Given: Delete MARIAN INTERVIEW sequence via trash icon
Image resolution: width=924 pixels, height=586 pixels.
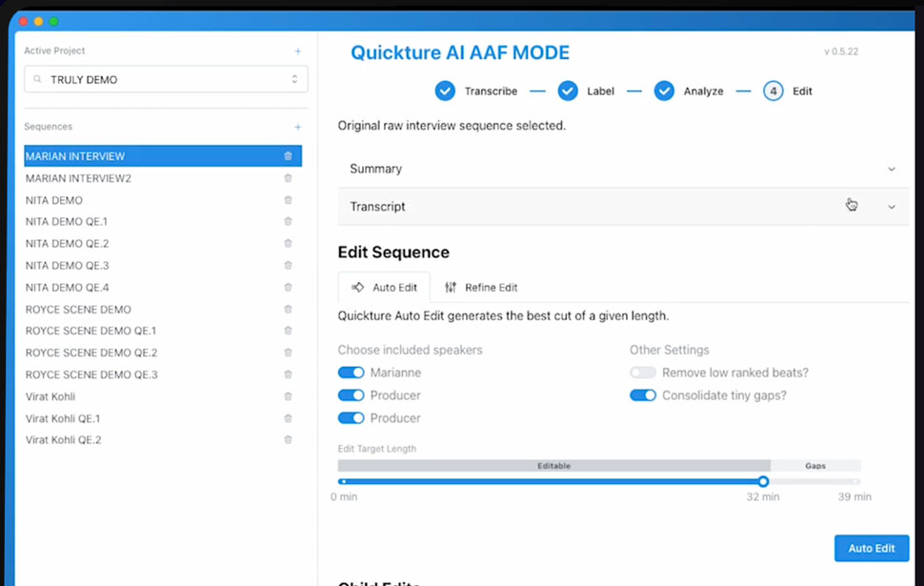Looking at the screenshot, I should tap(288, 156).
